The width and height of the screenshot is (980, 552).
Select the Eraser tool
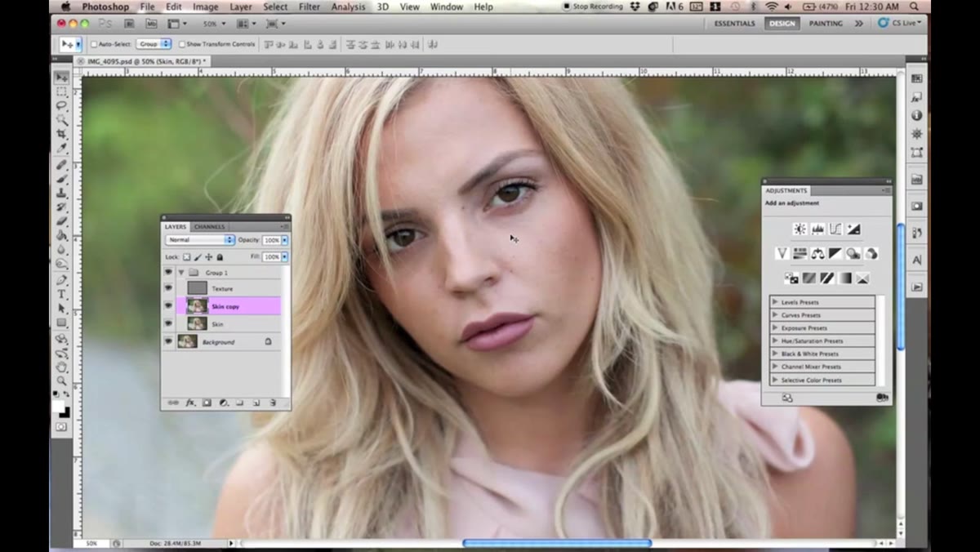(62, 220)
